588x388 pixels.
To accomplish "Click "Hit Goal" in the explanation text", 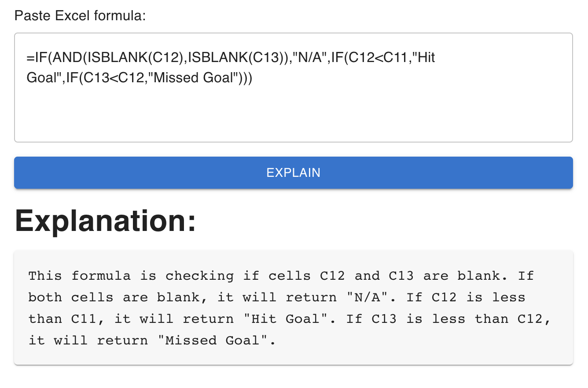I will (285, 318).
